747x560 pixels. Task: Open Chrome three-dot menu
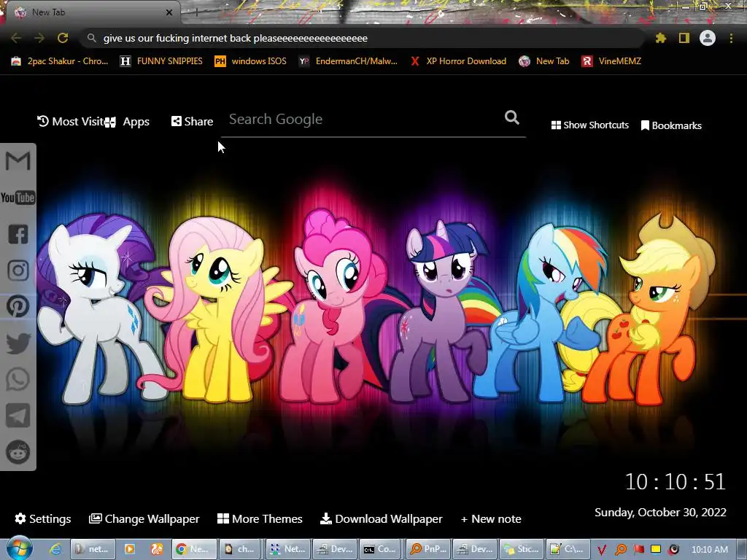[x=731, y=38]
